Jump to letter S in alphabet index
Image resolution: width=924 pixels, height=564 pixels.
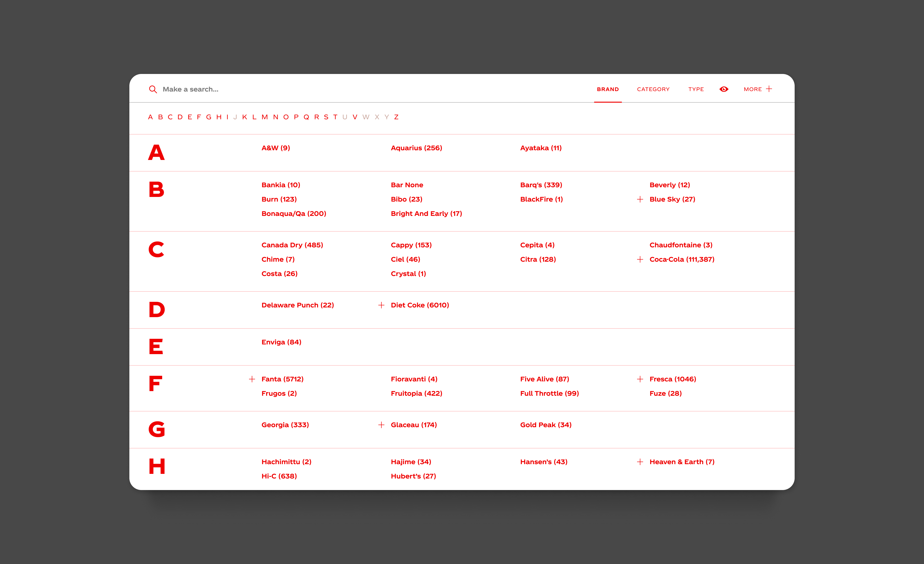(x=326, y=117)
